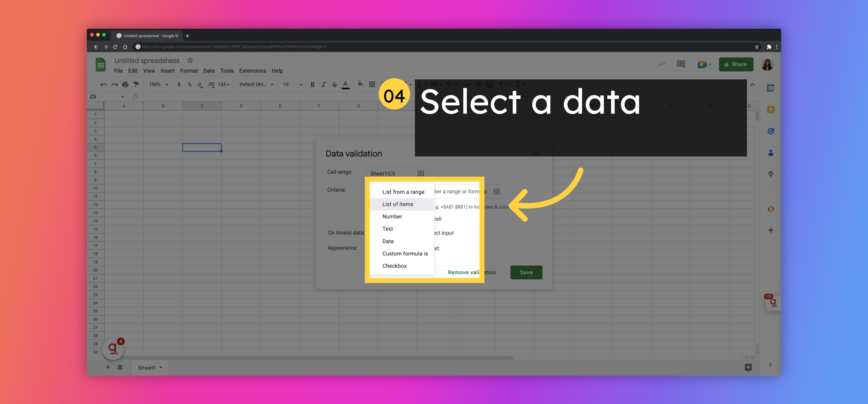Star the Untitled spreadsheet

[x=190, y=60]
